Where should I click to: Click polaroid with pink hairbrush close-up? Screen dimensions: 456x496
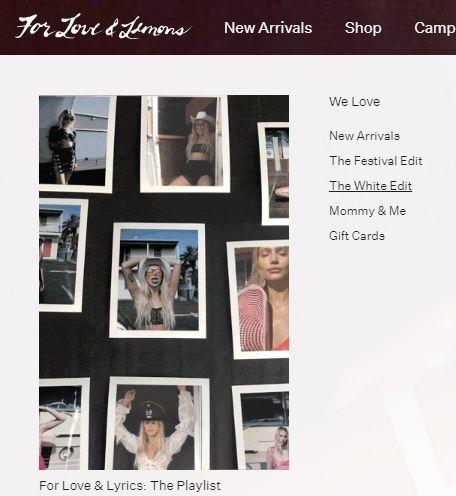[258, 300]
